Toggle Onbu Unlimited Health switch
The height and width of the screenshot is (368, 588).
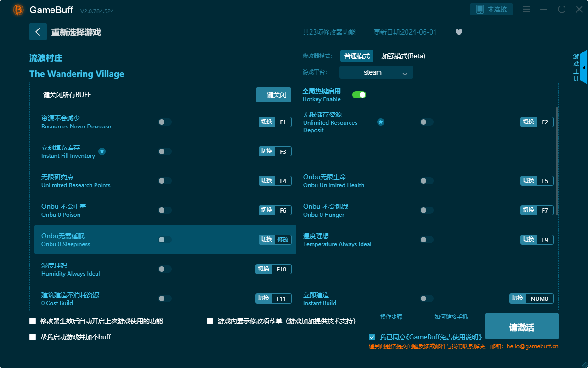pos(427,181)
